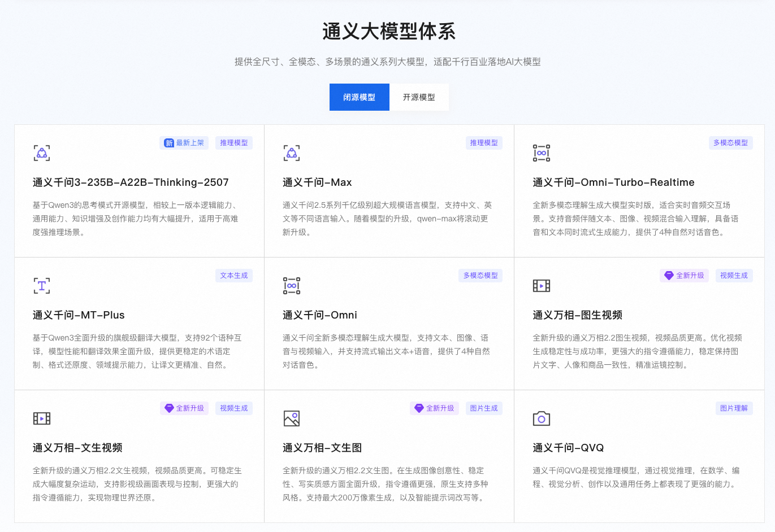The width and height of the screenshot is (775, 532).
Task: Click the 最新上架 badge on the first card
Action: tap(184, 143)
